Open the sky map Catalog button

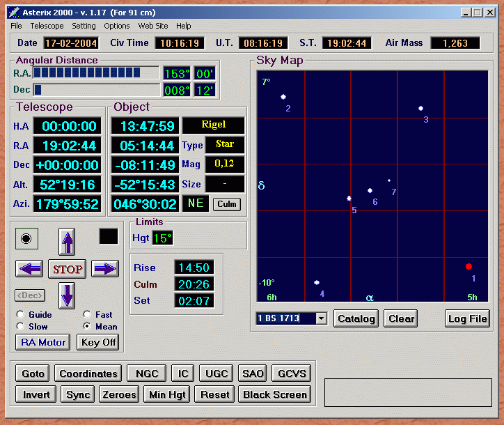356,318
